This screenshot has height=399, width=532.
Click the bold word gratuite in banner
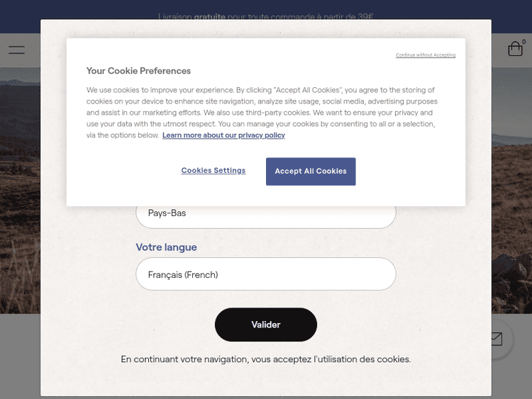[210, 16]
